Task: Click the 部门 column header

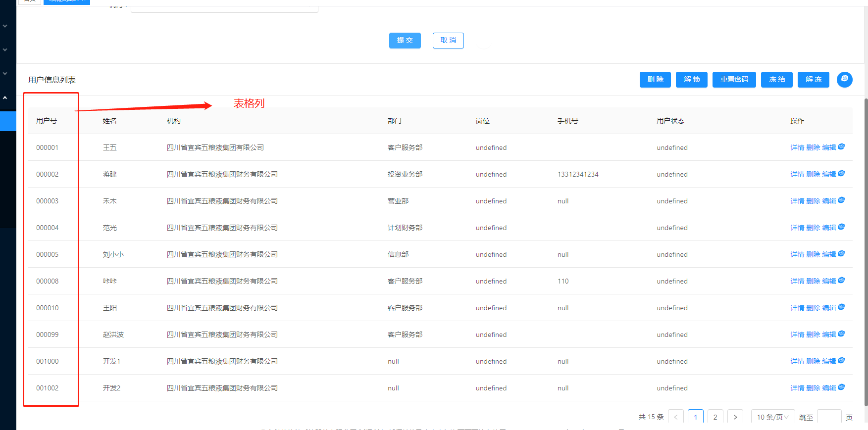Action: pos(395,121)
